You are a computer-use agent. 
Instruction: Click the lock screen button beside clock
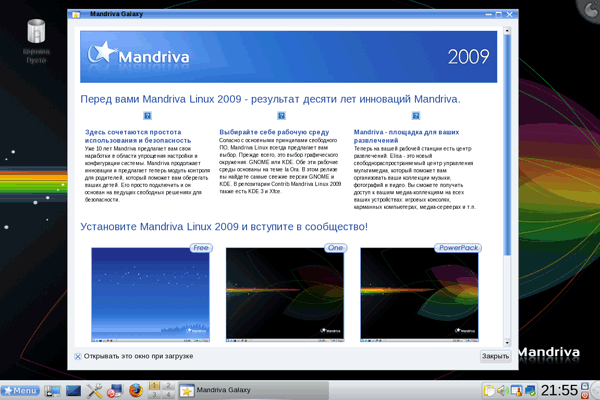[585, 385]
